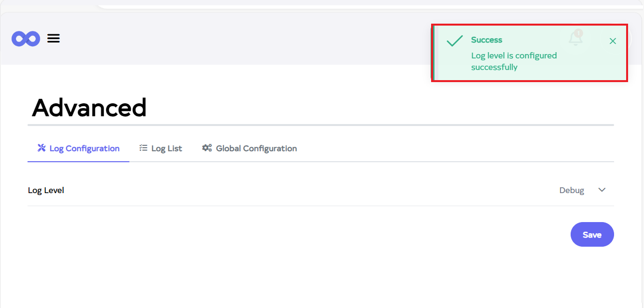Expand the Log Level chevron arrow
The width and height of the screenshot is (644, 308).
[x=602, y=190]
